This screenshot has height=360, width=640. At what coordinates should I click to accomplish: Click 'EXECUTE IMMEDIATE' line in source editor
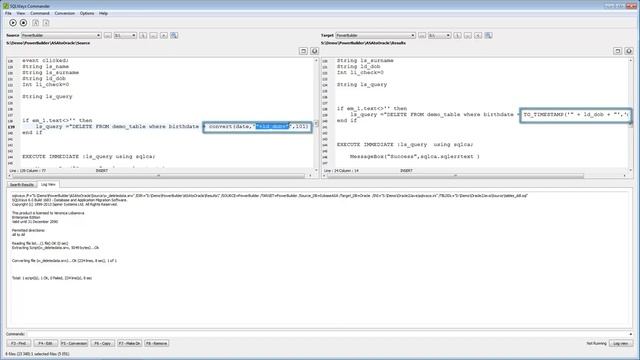89,157
